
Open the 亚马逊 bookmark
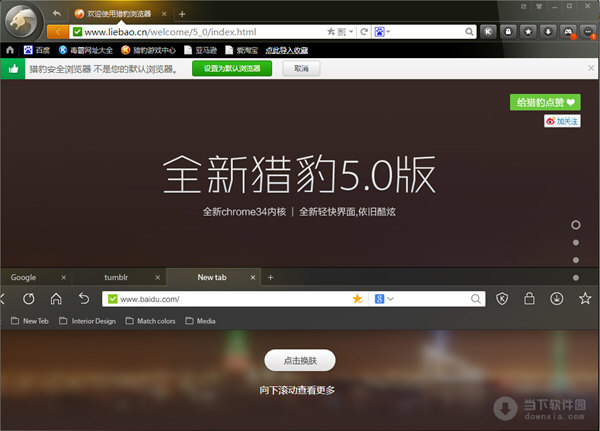(201, 50)
